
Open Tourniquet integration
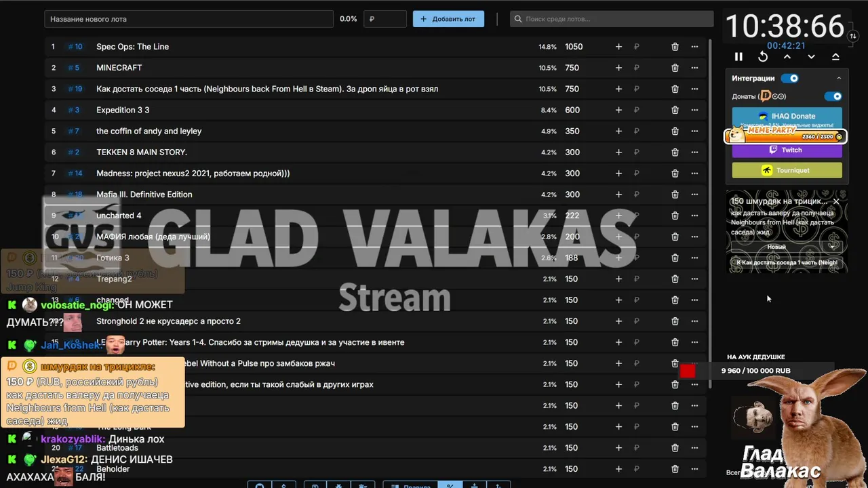pyautogui.click(x=787, y=170)
